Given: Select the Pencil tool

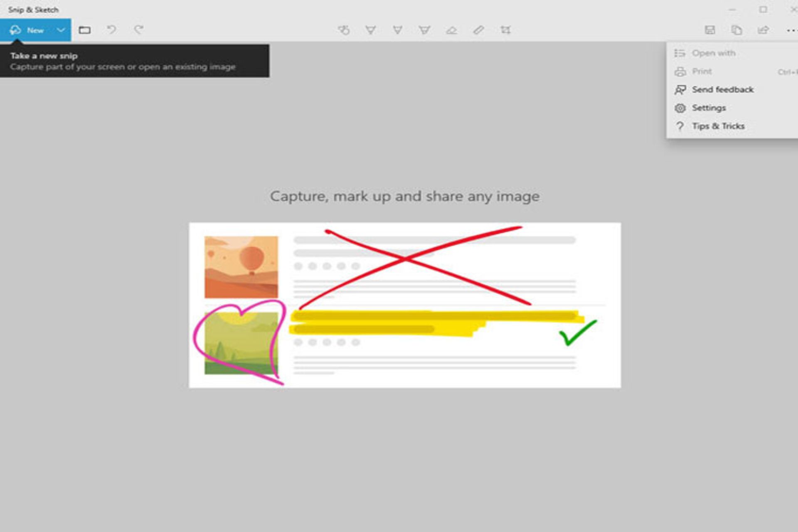Looking at the screenshot, I should coord(397,30).
